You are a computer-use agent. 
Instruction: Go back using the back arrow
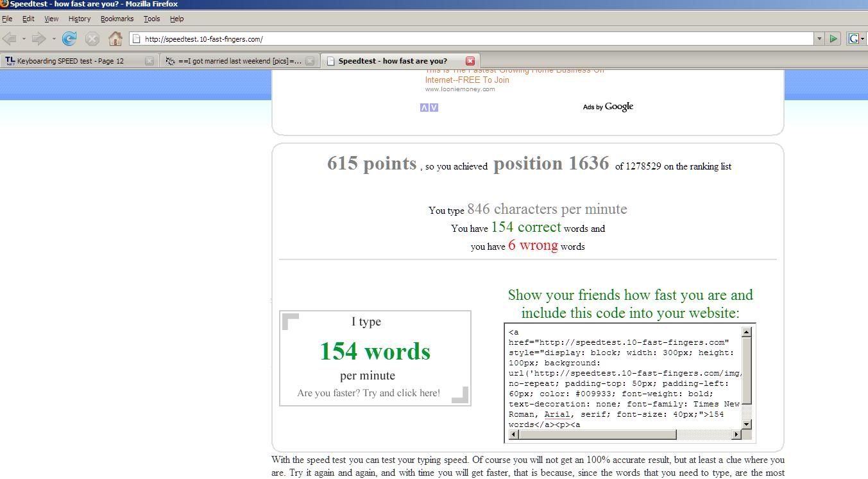10,39
